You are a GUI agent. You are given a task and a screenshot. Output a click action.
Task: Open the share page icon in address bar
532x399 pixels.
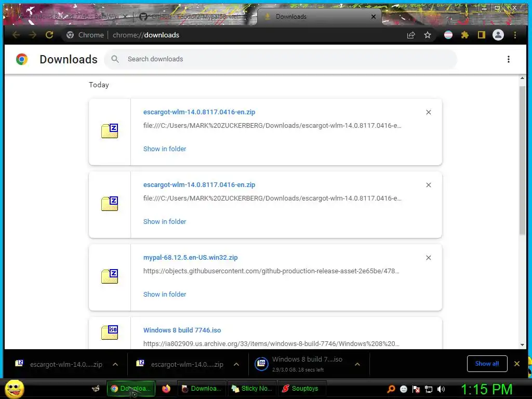coord(411,35)
